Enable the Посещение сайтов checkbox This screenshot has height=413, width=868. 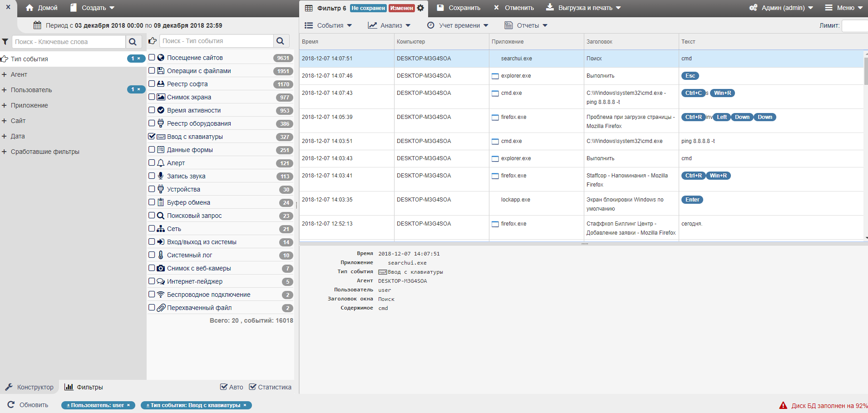pyautogui.click(x=152, y=58)
